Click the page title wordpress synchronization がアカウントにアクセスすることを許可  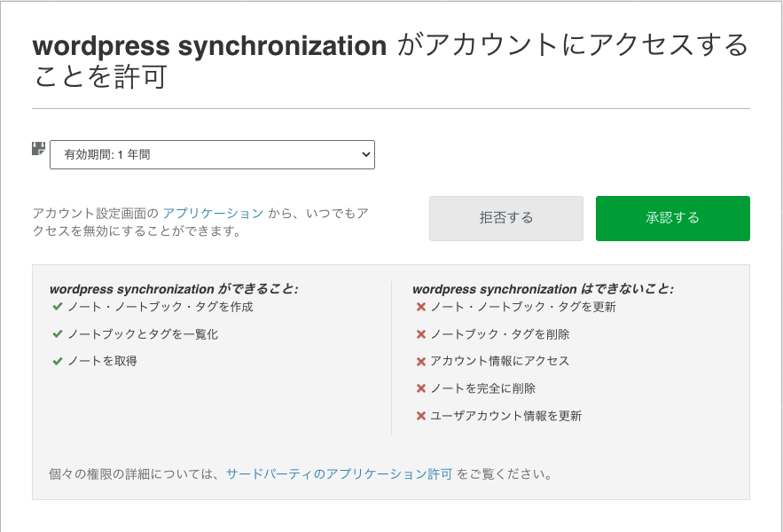pos(390,60)
